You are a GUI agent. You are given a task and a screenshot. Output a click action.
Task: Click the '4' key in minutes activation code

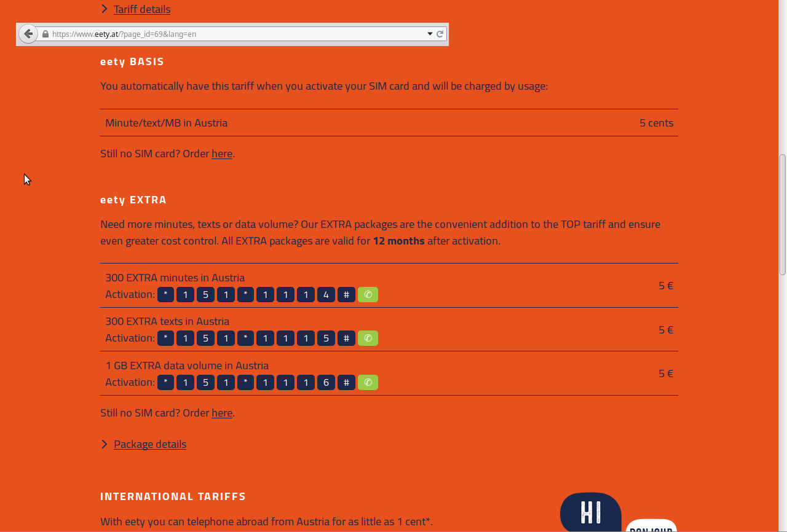(326, 295)
